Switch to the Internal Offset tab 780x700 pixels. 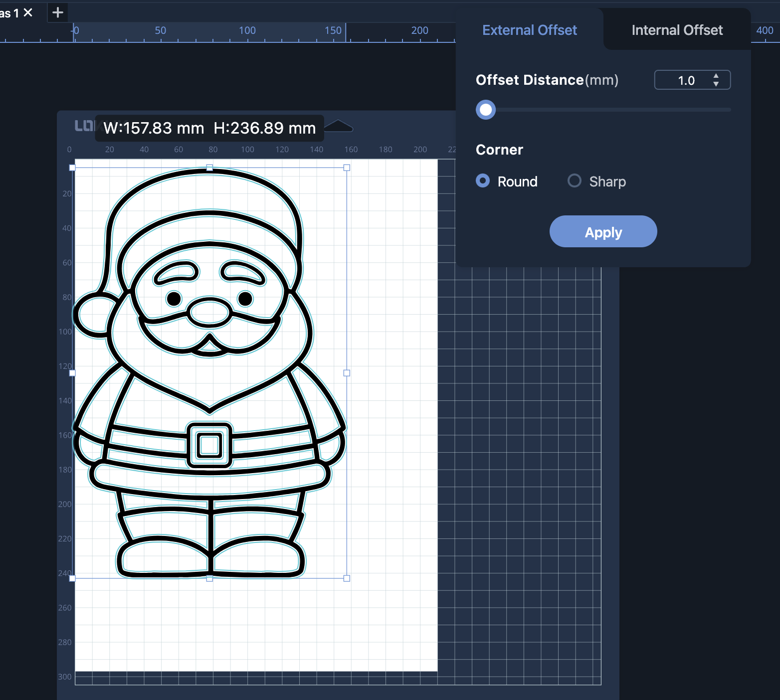point(677,30)
